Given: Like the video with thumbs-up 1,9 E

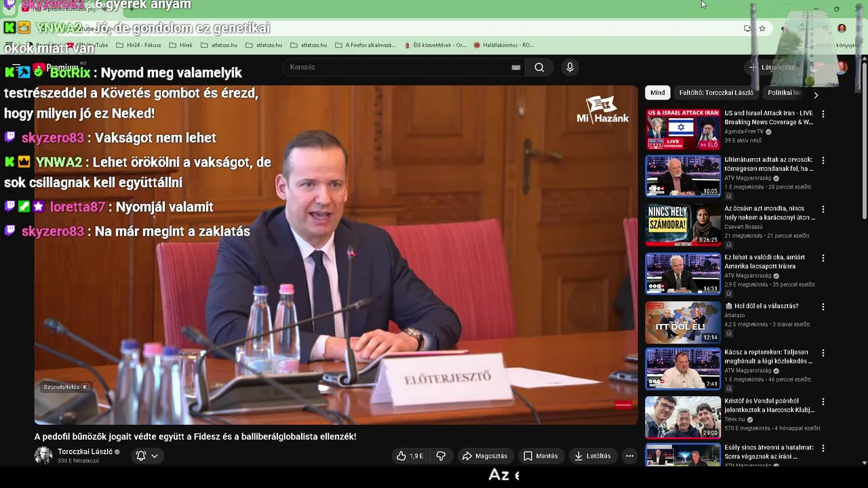Looking at the screenshot, I should (410, 456).
